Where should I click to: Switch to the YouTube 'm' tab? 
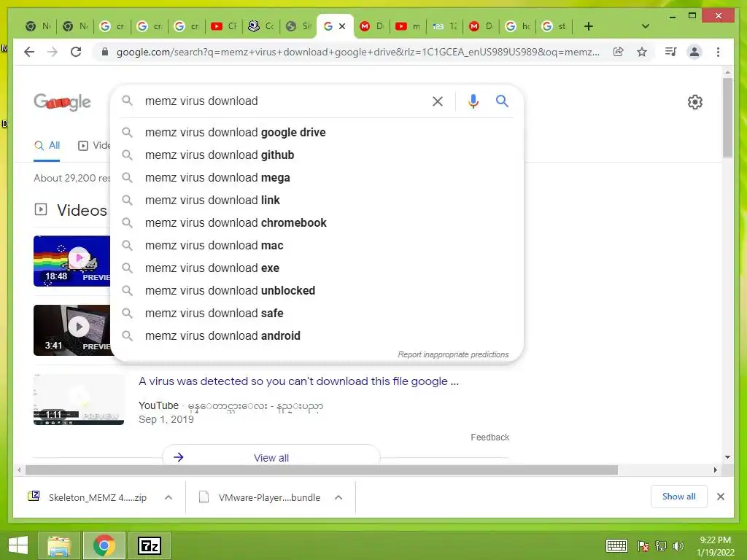pos(409,26)
